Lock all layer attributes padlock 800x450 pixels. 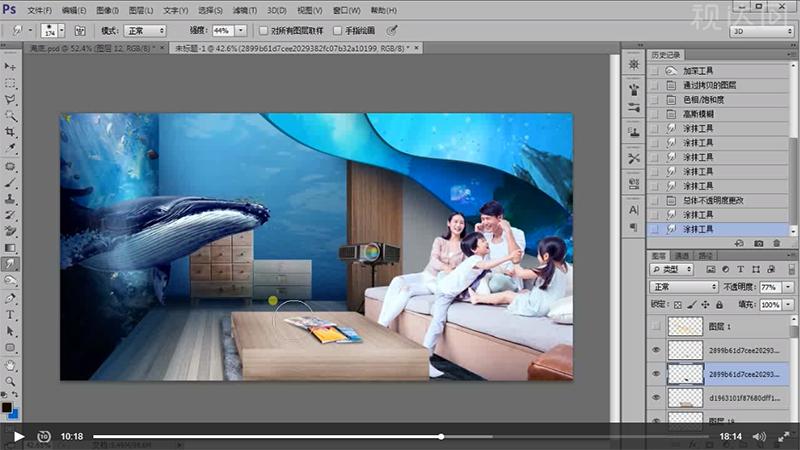[x=719, y=305]
